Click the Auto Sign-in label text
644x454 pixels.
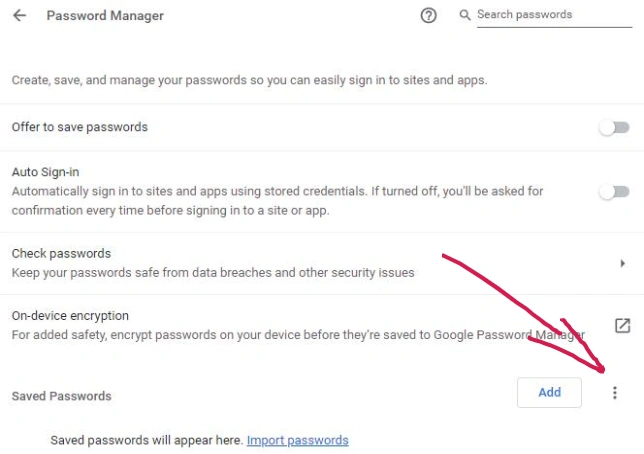click(46, 172)
